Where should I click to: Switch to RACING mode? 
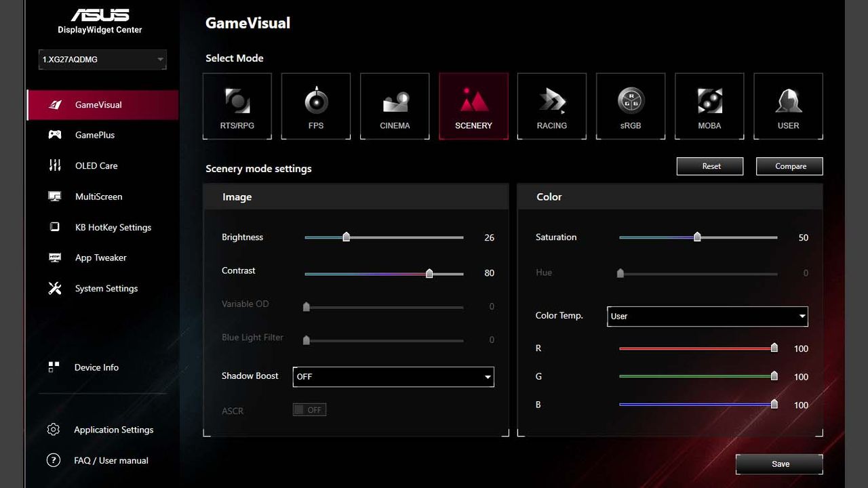point(552,106)
